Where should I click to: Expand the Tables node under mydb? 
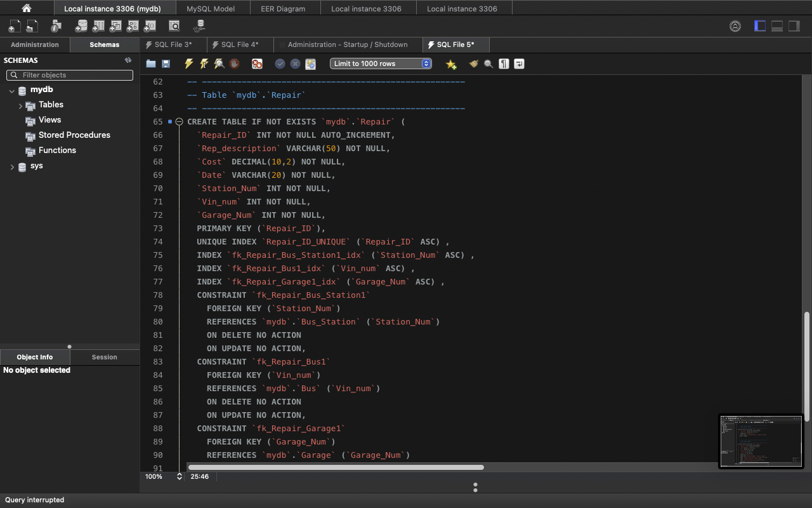pyautogui.click(x=20, y=105)
